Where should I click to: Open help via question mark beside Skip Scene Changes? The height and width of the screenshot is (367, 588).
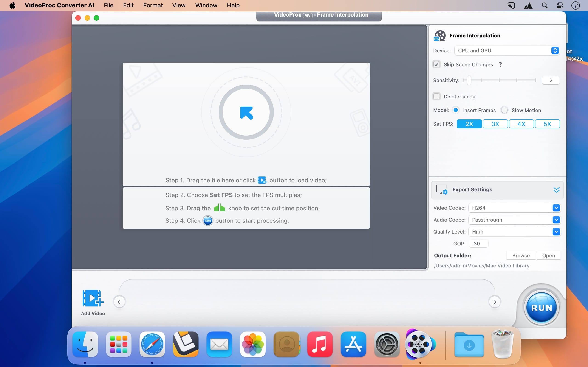click(x=500, y=64)
